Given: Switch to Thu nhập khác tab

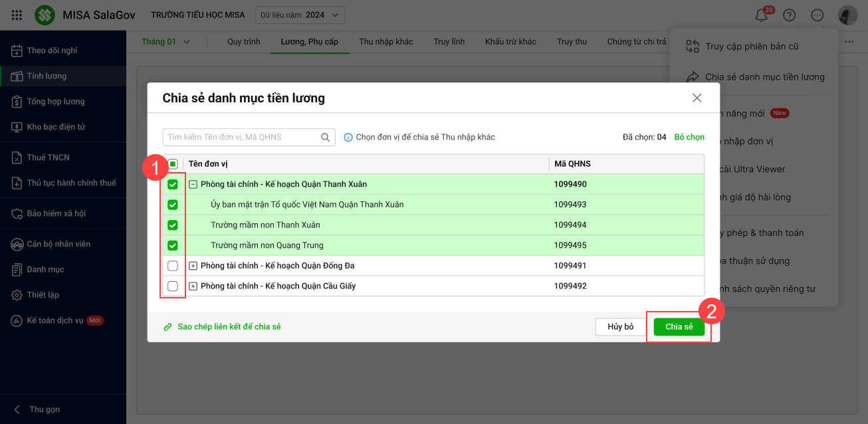Looking at the screenshot, I should (x=386, y=42).
